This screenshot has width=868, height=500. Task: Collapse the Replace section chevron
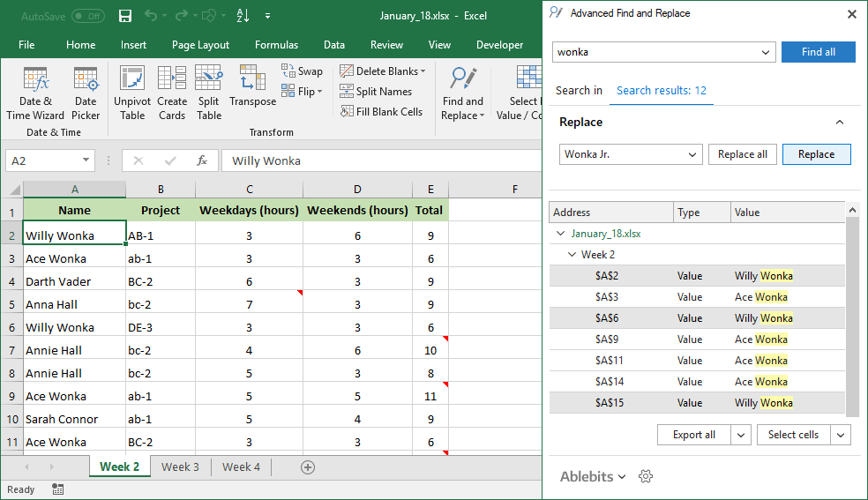(840, 123)
